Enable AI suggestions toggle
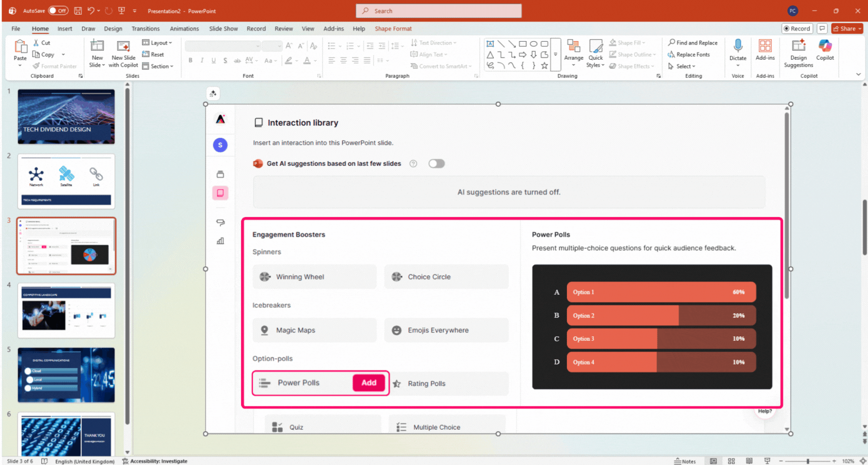Viewport: 868px width, 465px height. pyautogui.click(x=436, y=164)
